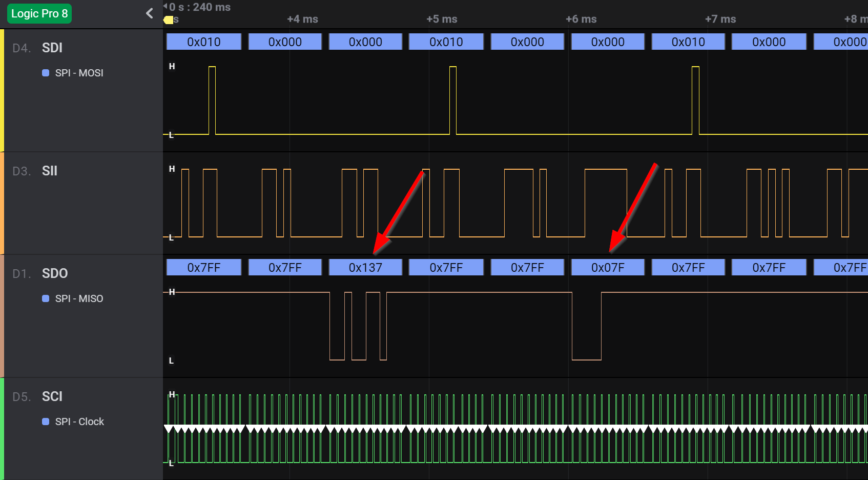Click the +7 ms timeline label
Viewport: 868px width, 480px height.
click(x=720, y=19)
